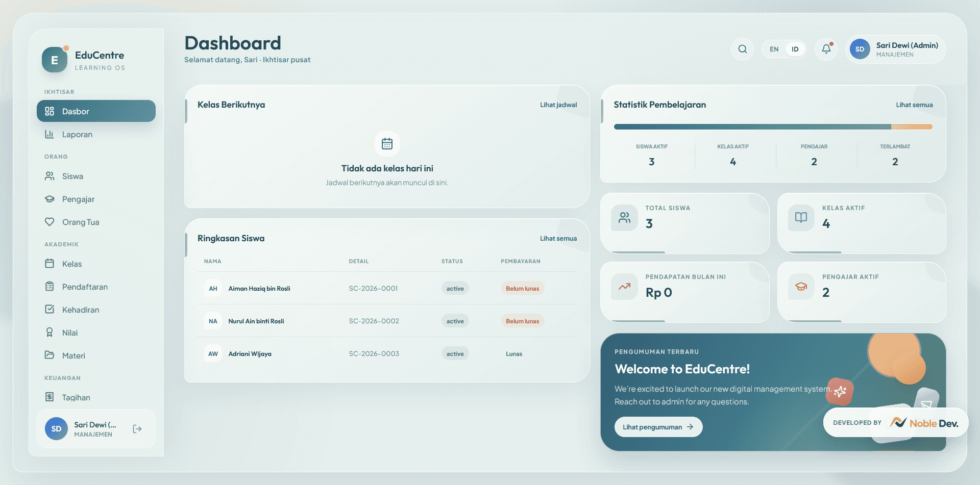Click the Siswa Aktif statistic value

coord(652,162)
